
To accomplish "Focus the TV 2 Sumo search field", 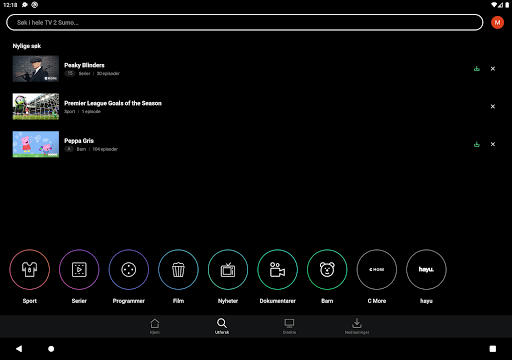I will pyautogui.click(x=244, y=22).
